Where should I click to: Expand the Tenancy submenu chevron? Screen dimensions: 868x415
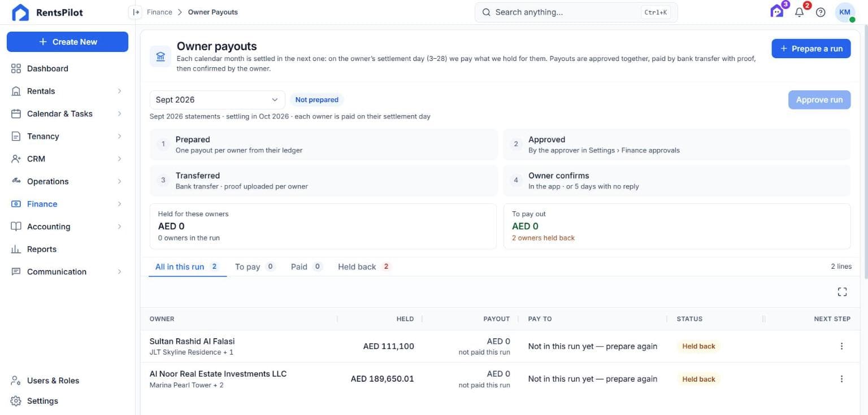click(119, 136)
